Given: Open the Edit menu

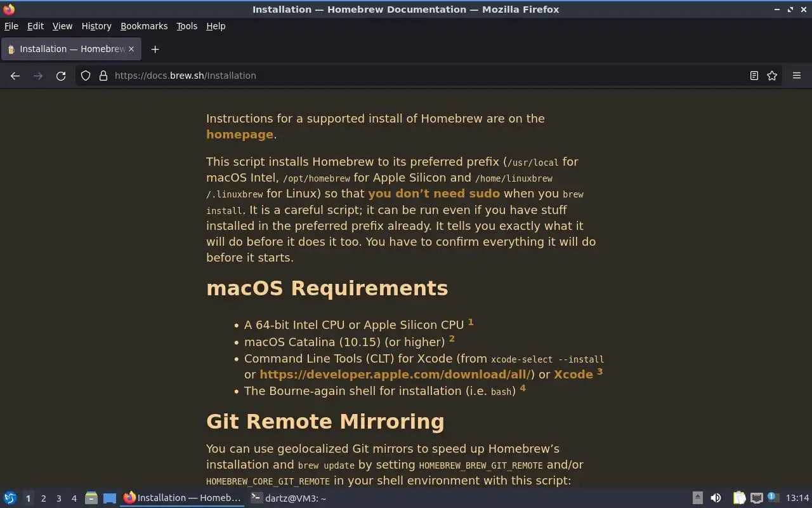Looking at the screenshot, I should [36, 26].
